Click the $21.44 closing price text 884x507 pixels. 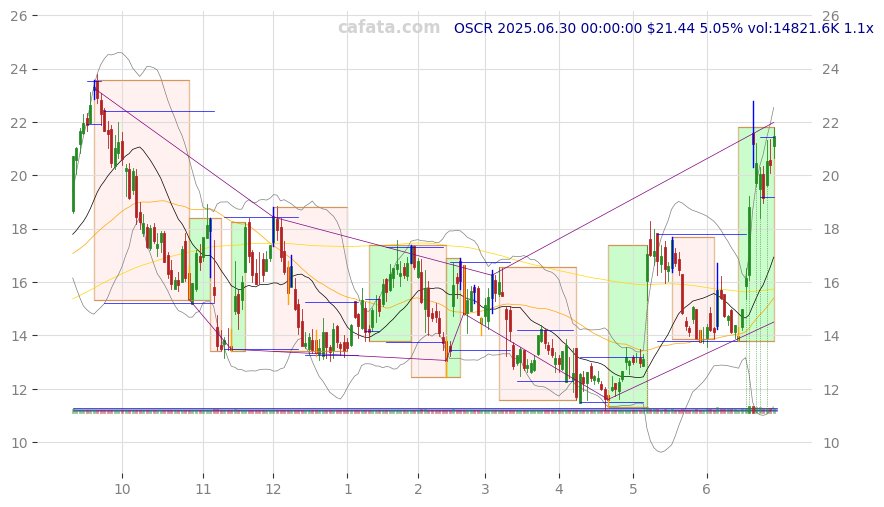tap(671, 28)
